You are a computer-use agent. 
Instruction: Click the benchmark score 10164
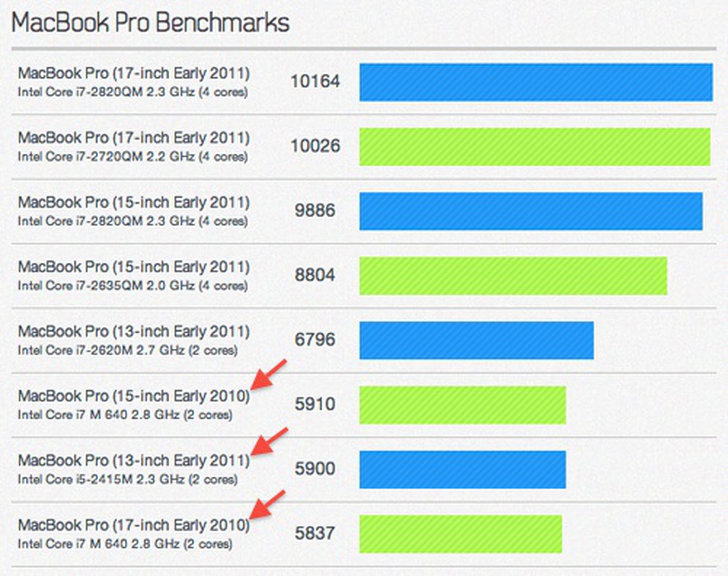[x=315, y=82]
